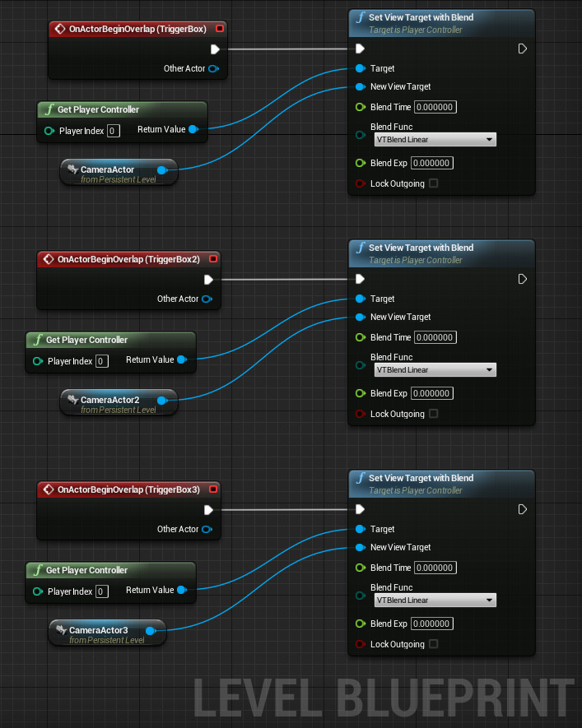This screenshot has height=728, width=582.
Task: Click the New View Target pin on top node
Action: pyautogui.click(x=360, y=86)
